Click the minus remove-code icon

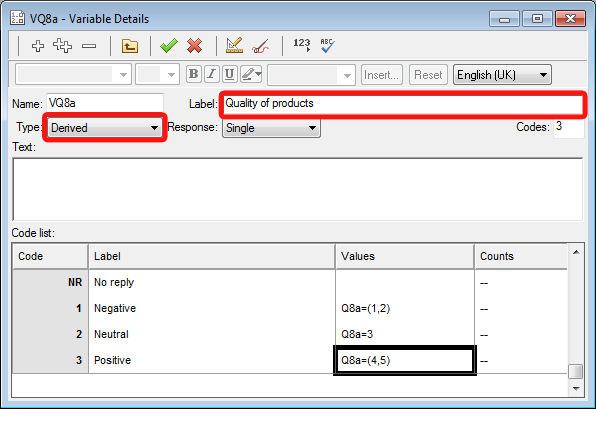coord(89,46)
